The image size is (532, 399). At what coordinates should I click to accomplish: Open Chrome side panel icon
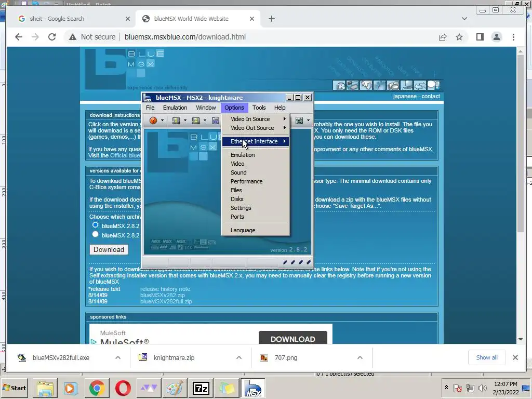[x=480, y=37]
